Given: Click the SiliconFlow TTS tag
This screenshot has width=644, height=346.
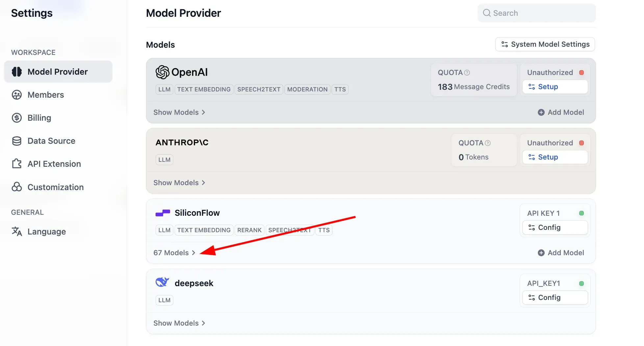Looking at the screenshot, I should (324, 230).
